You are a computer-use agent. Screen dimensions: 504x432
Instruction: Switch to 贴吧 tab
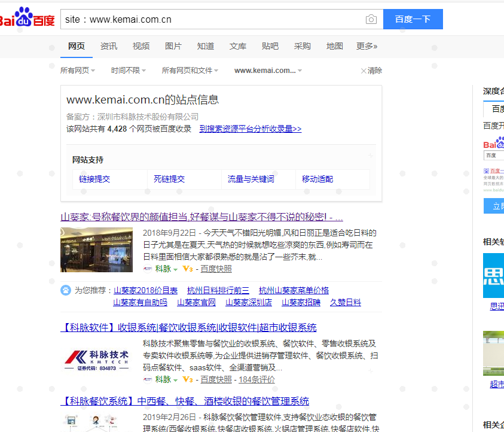pos(270,46)
